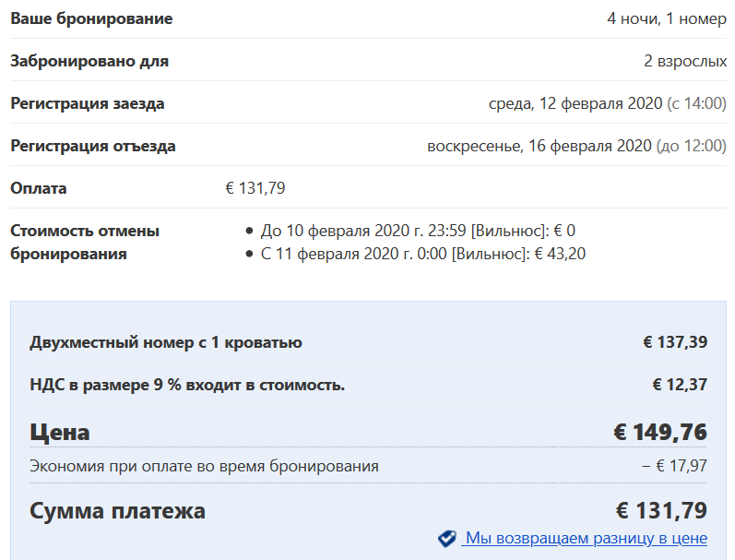The image size is (735, 560).
Task: Click the 'Сумма платежа' label
Action: pos(117,510)
